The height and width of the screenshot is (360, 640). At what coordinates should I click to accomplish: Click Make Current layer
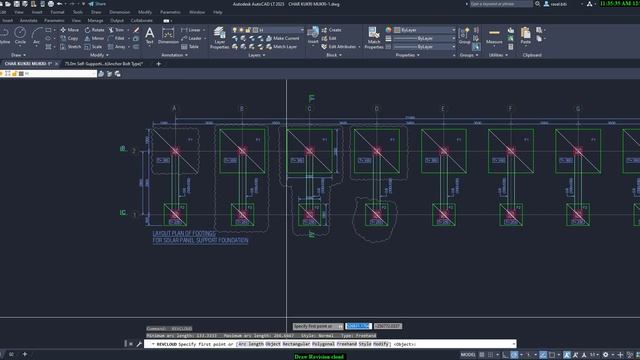(x=282, y=38)
